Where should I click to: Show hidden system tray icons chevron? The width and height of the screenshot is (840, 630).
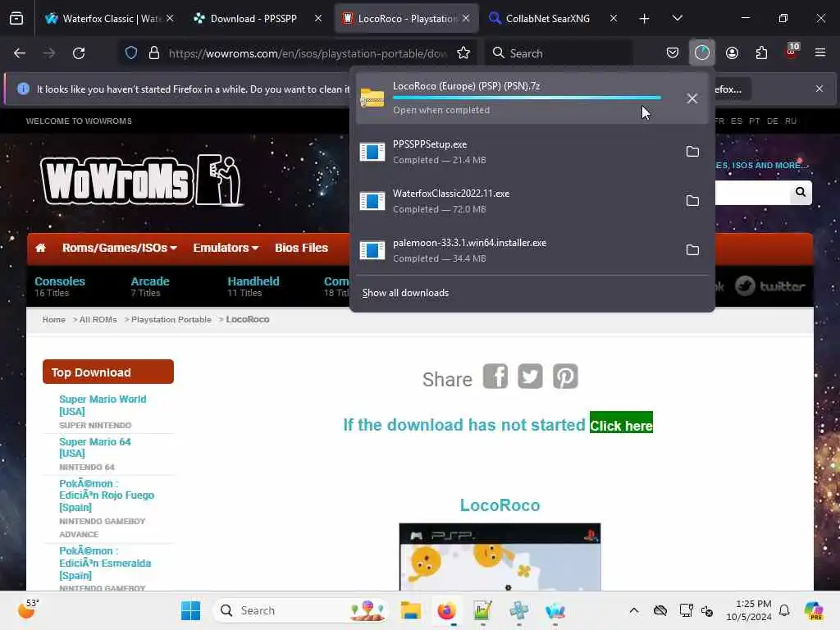[634, 610]
